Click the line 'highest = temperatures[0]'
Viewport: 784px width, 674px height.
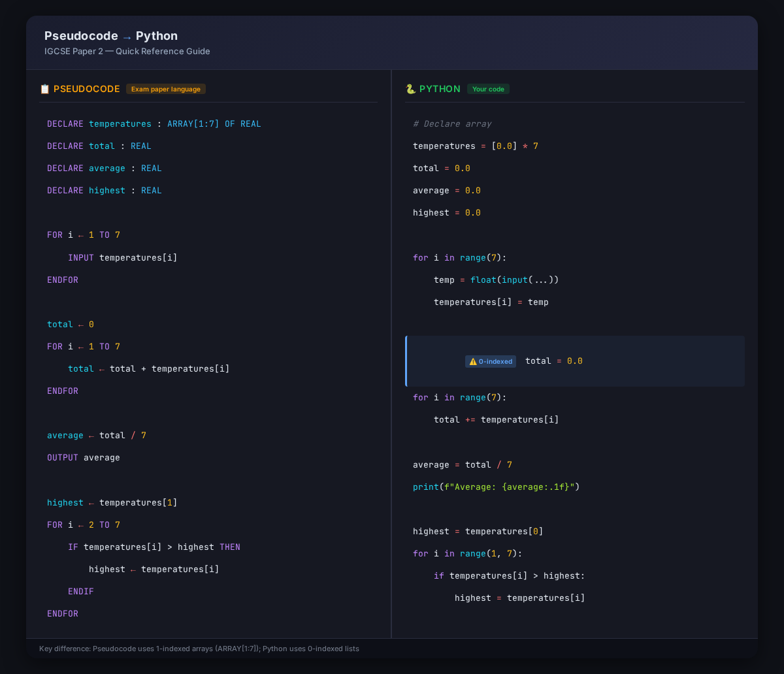tap(478, 532)
